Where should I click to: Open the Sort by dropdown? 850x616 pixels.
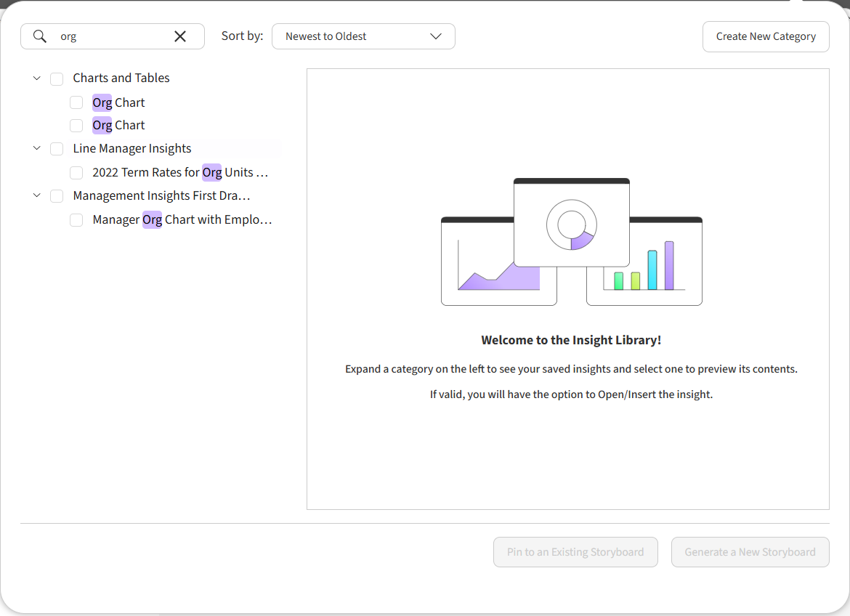363,36
